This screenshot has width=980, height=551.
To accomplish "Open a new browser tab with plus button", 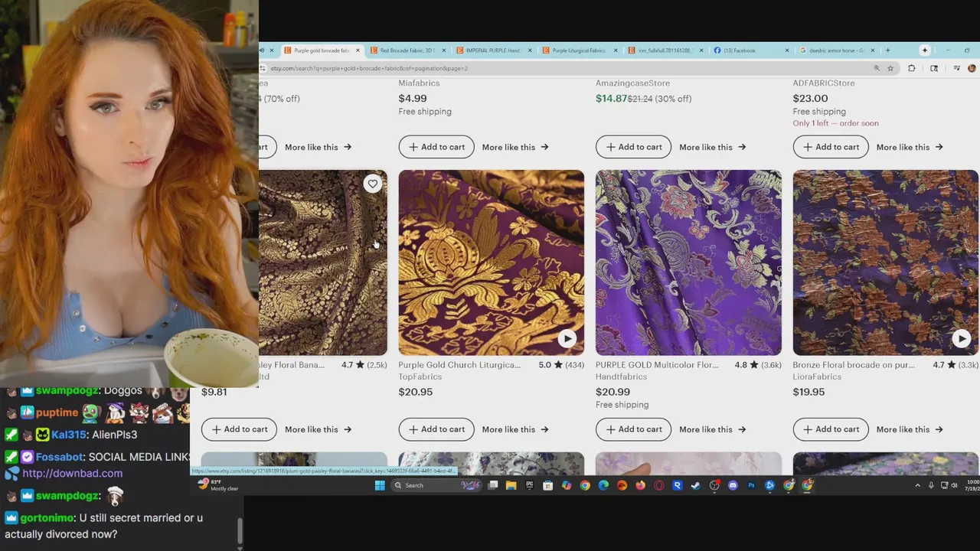I will 887,51.
